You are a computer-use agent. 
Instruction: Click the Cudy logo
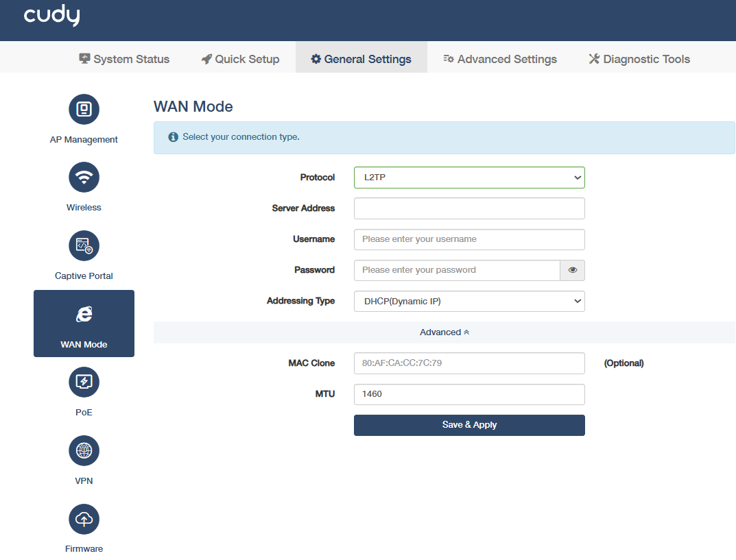point(51,16)
